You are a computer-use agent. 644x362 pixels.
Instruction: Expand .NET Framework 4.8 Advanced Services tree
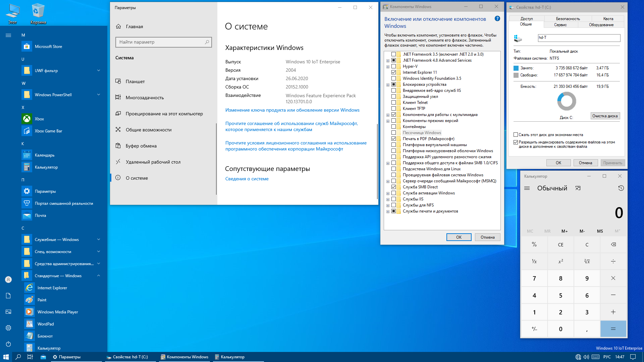[x=388, y=61]
